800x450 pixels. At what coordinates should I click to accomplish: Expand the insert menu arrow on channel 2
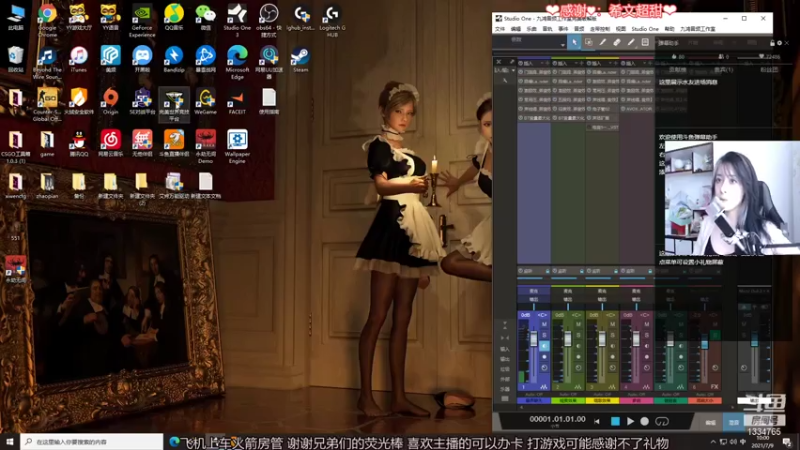click(576, 63)
